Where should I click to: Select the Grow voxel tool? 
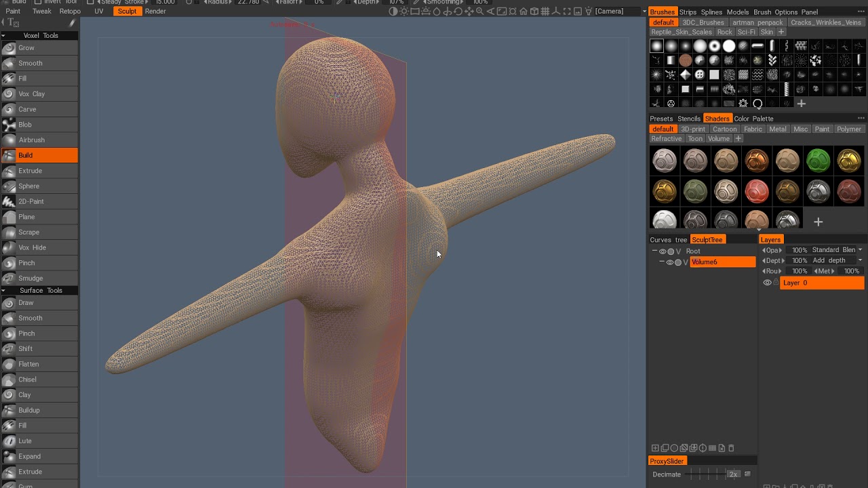(x=39, y=47)
